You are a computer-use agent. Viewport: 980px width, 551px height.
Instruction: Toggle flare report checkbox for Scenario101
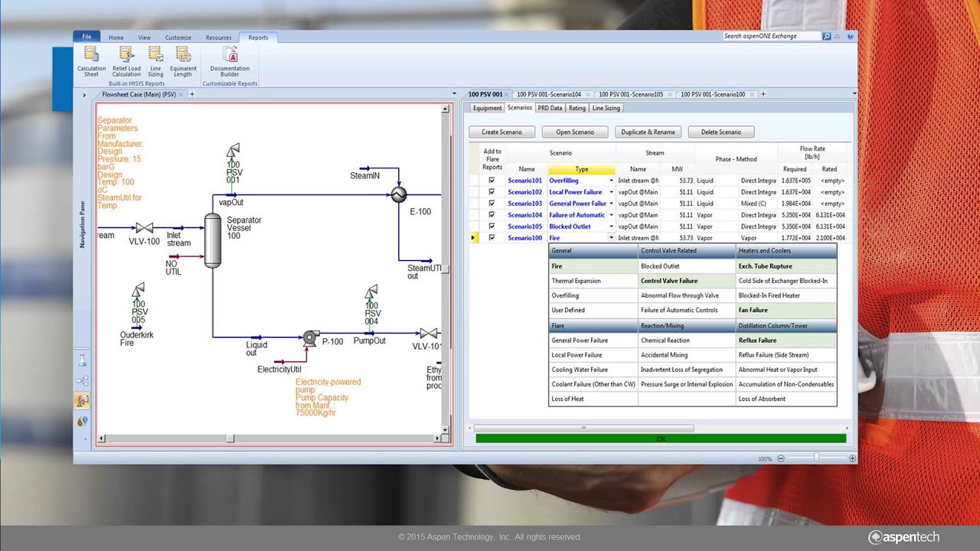tap(492, 181)
